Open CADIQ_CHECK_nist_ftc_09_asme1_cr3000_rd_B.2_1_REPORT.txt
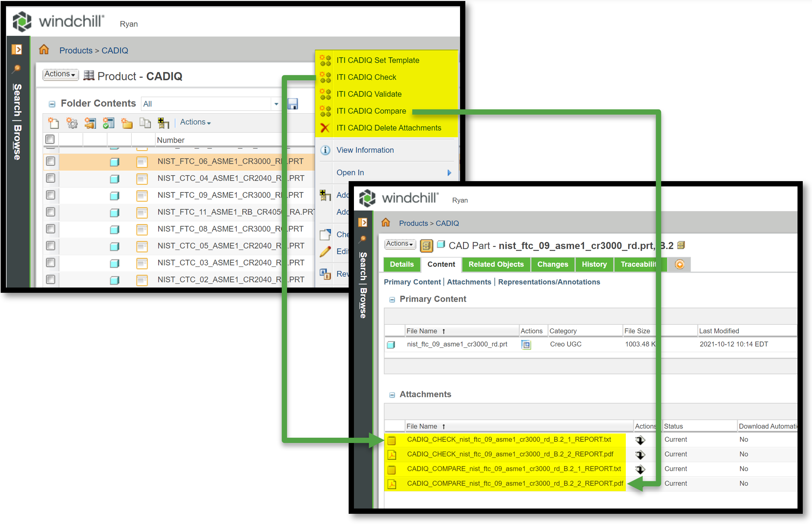The width and height of the screenshot is (812, 524). pyautogui.click(x=508, y=440)
